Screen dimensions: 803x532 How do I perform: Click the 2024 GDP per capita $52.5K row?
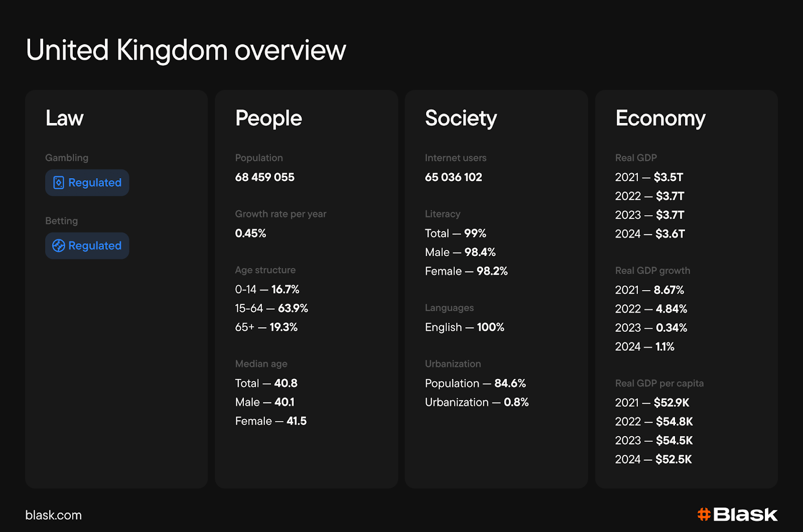[x=653, y=459]
